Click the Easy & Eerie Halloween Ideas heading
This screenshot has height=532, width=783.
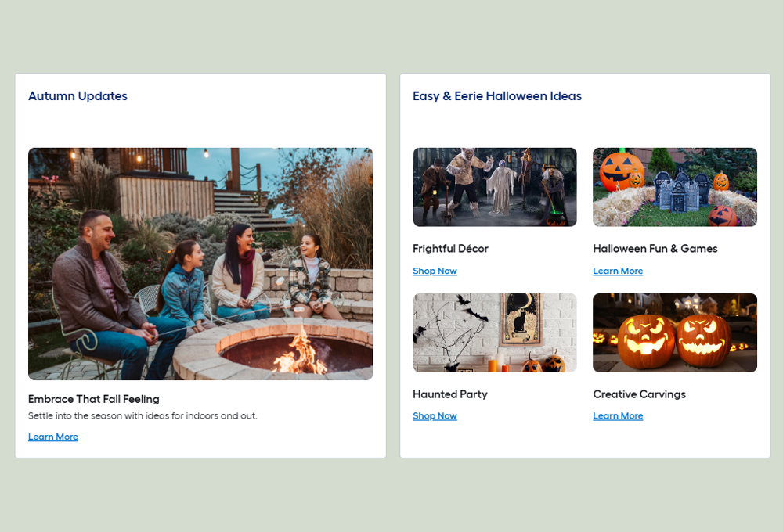tap(497, 96)
